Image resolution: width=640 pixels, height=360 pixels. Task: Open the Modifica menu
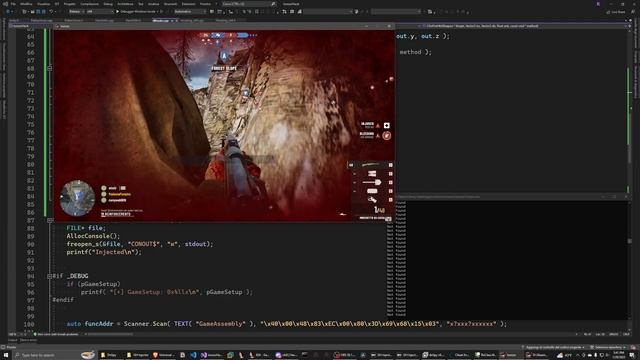(x=26, y=4)
